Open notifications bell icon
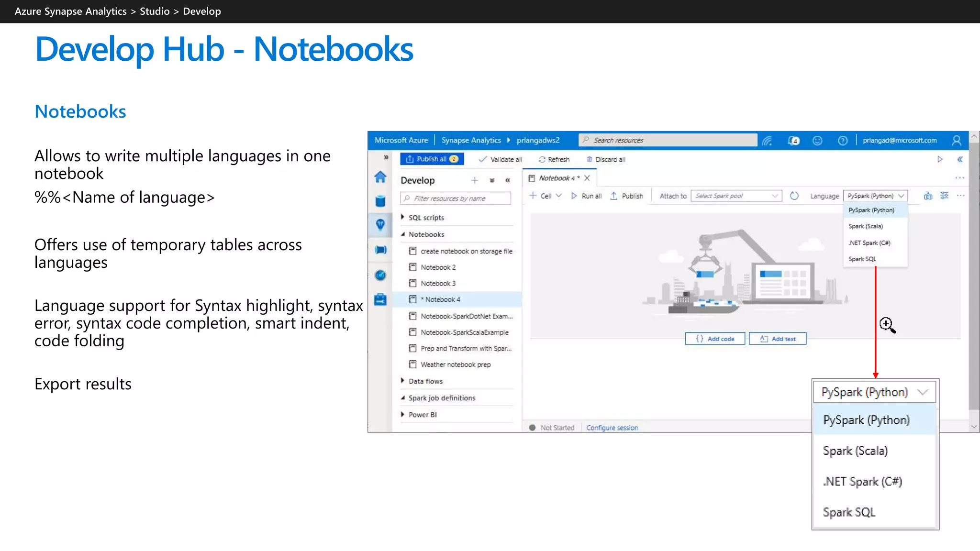This screenshot has width=980, height=551. point(793,140)
